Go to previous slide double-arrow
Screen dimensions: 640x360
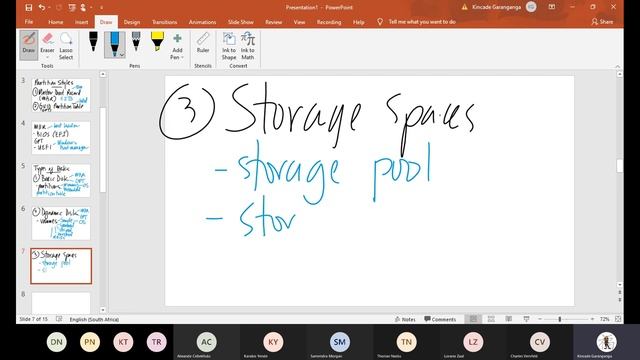(620, 293)
